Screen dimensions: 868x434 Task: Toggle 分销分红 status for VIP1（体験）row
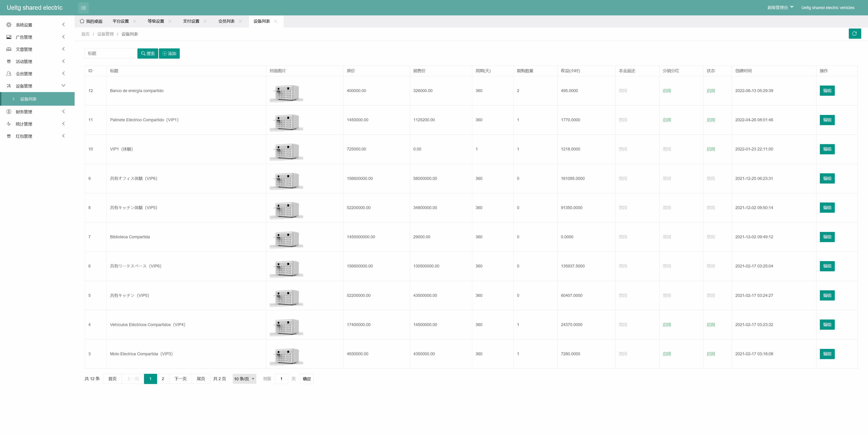(x=667, y=149)
